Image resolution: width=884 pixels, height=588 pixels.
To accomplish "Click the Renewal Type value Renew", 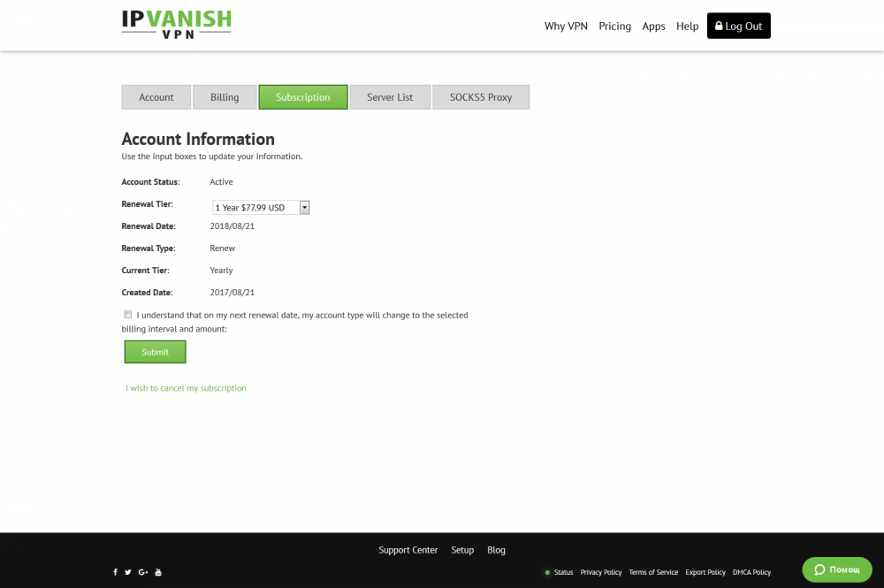I will point(222,248).
